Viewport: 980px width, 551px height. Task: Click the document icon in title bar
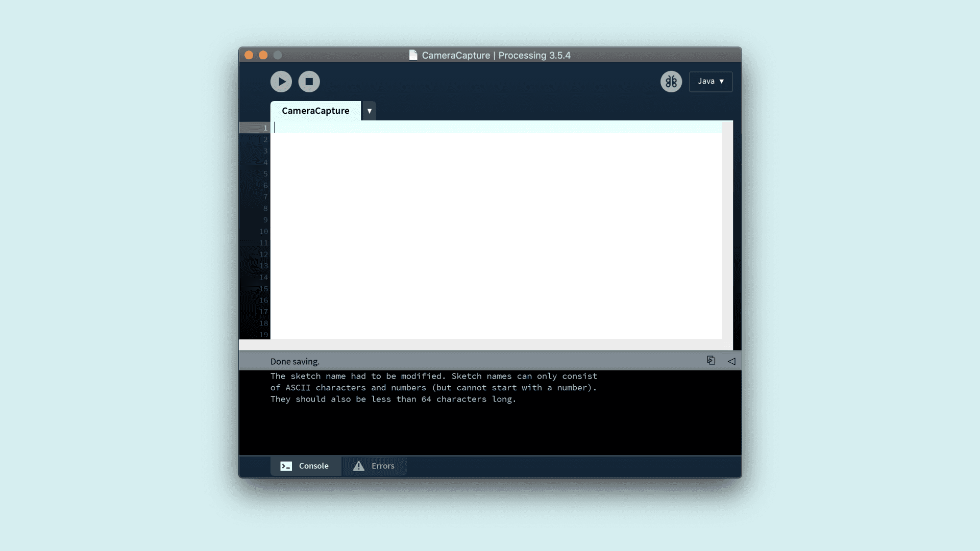click(413, 55)
